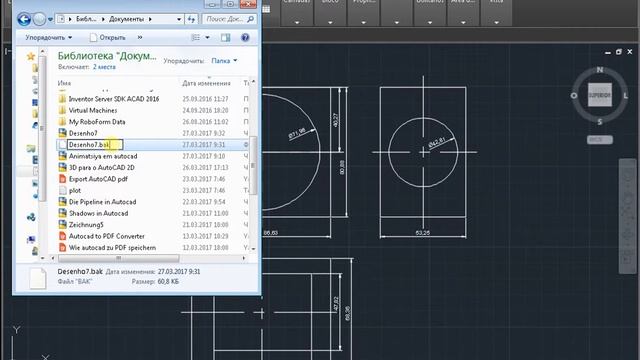Expand the Propri... ribbon panel arrow

click(363, 22)
